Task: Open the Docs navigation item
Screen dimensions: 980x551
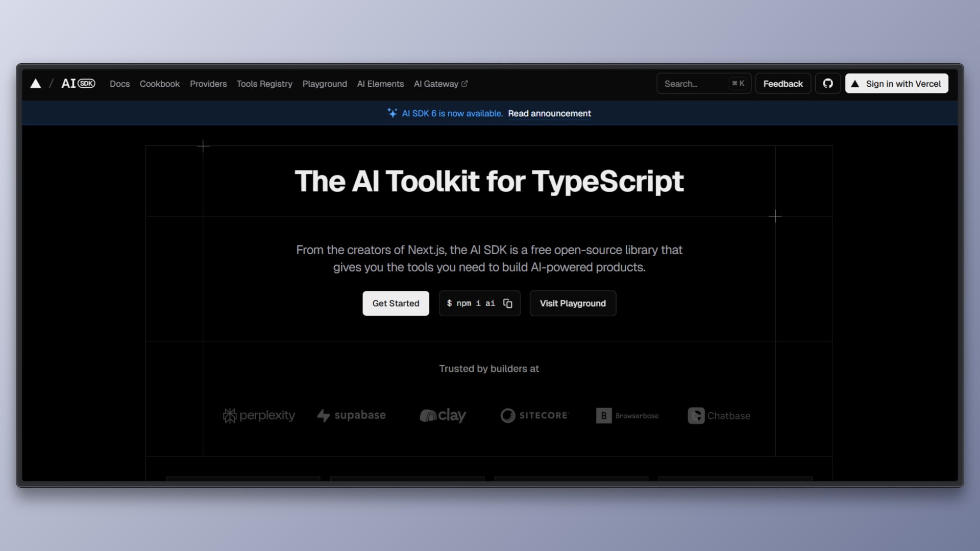Action: (119, 84)
